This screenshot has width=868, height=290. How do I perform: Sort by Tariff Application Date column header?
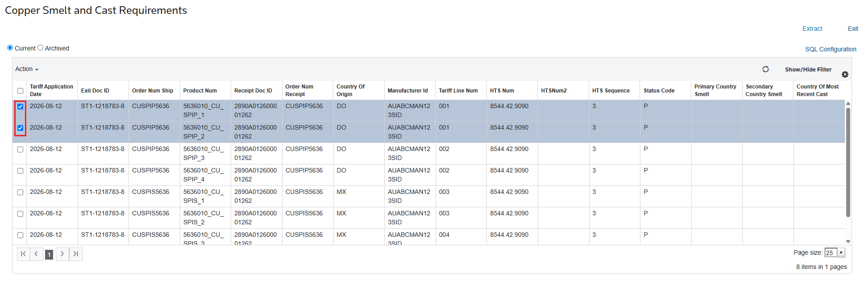(x=52, y=90)
